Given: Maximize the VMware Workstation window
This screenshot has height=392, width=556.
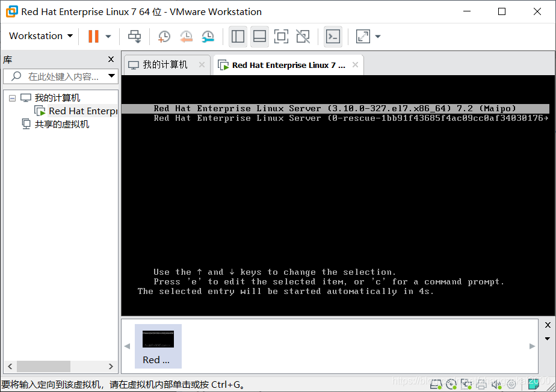Looking at the screenshot, I should [x=502, y=11].
